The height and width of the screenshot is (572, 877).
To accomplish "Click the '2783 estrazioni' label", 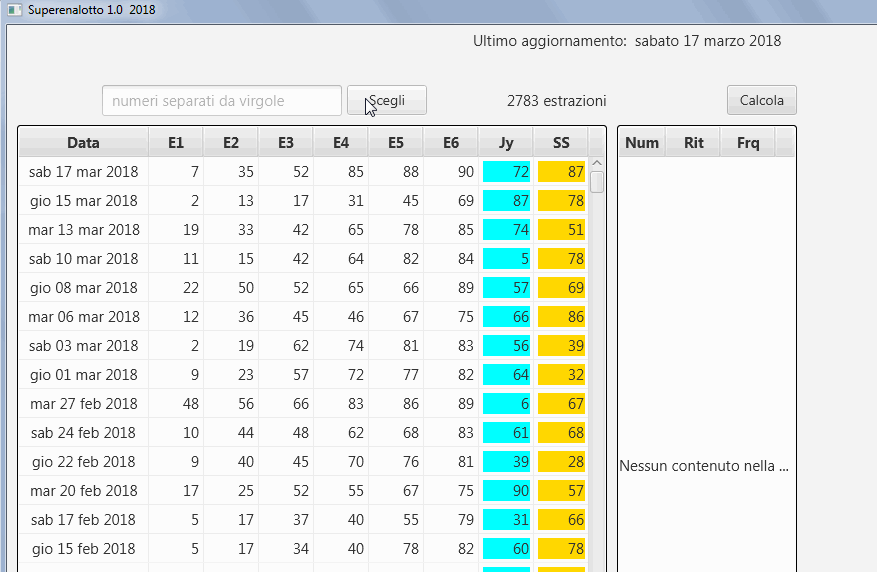I will [557, 101].
